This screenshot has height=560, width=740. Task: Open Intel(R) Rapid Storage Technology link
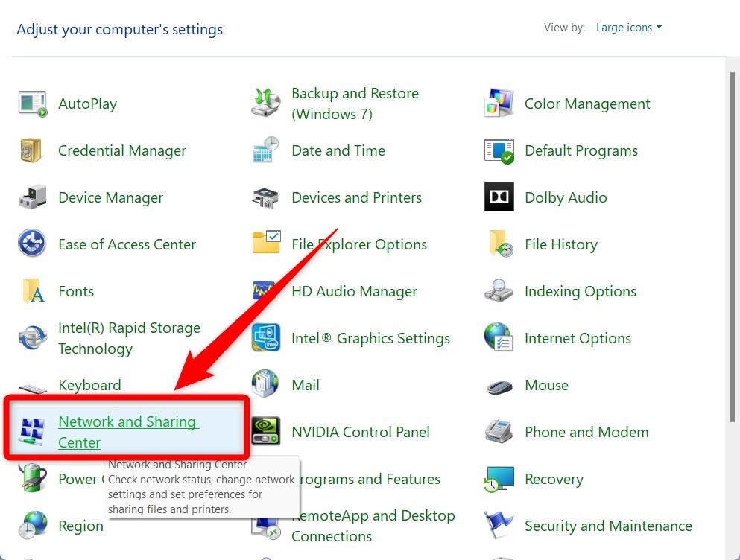[x=130, y=338]
